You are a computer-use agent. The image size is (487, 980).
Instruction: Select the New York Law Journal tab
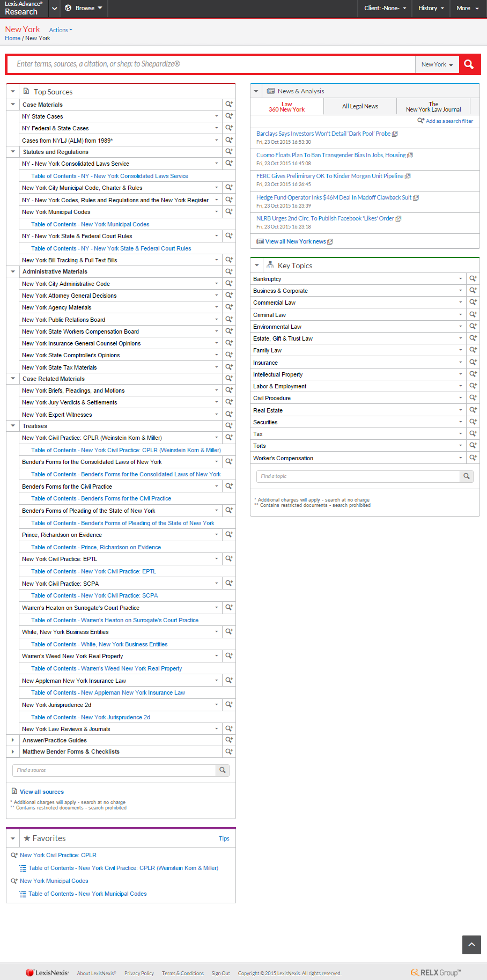click(433, 107)
